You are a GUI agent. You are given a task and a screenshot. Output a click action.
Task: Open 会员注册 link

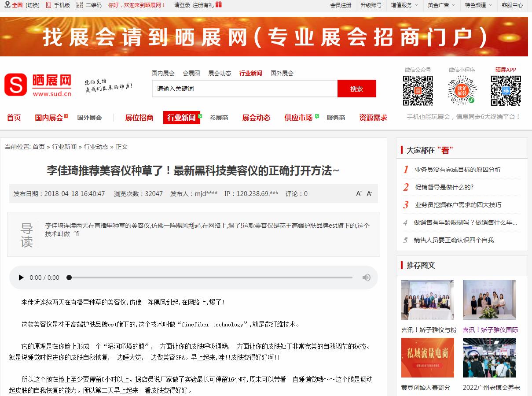pyautogui.click(x=341, y=5)
